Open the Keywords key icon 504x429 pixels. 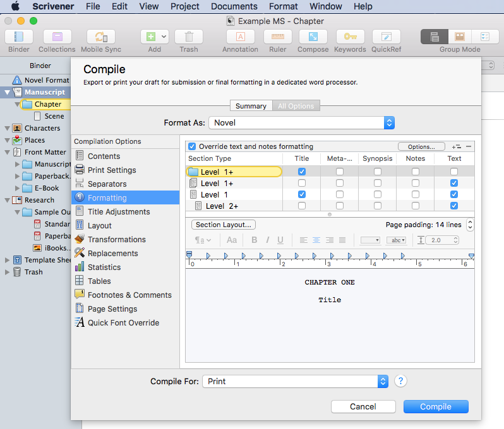351,37
